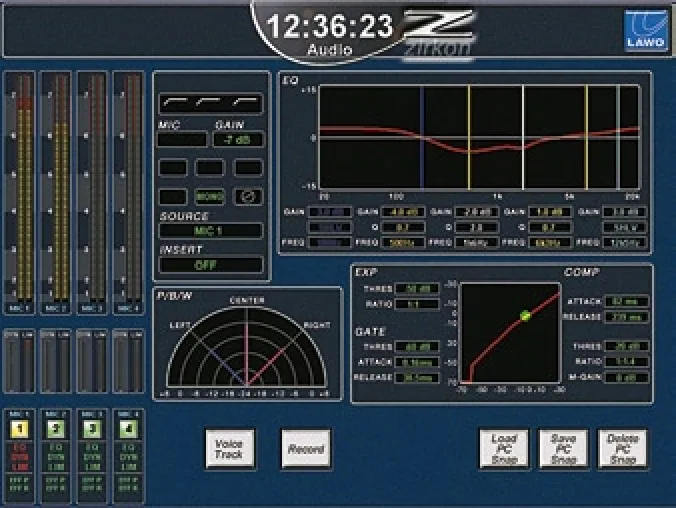Click the fourth EQ band FREQ field

click(x=550, y=243)
